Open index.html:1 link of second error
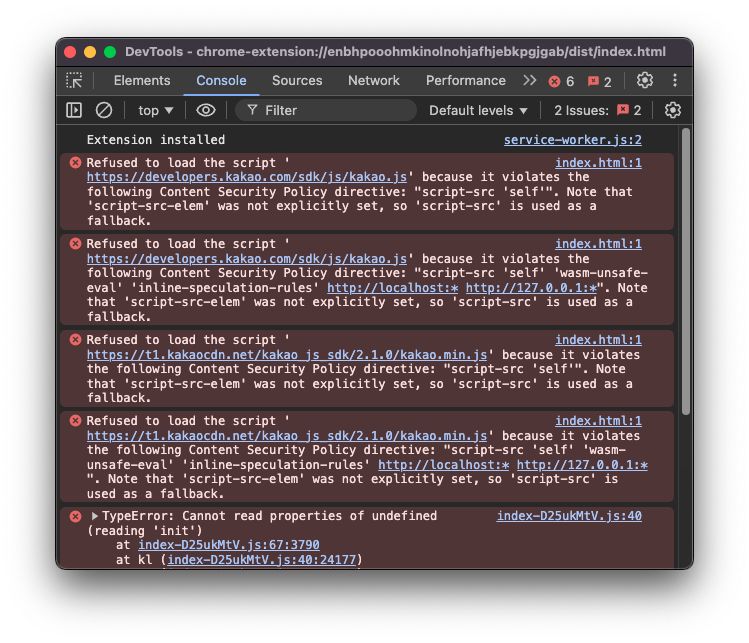The width and height of the screenshot is (749, 643). 598,244
